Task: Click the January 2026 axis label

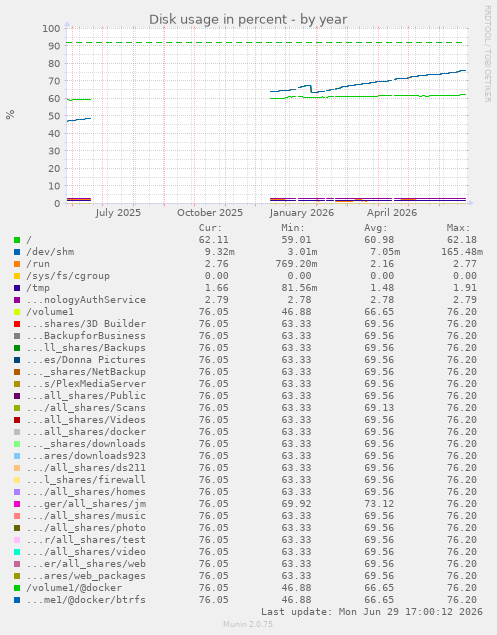Action: click(x=302, y=213)
